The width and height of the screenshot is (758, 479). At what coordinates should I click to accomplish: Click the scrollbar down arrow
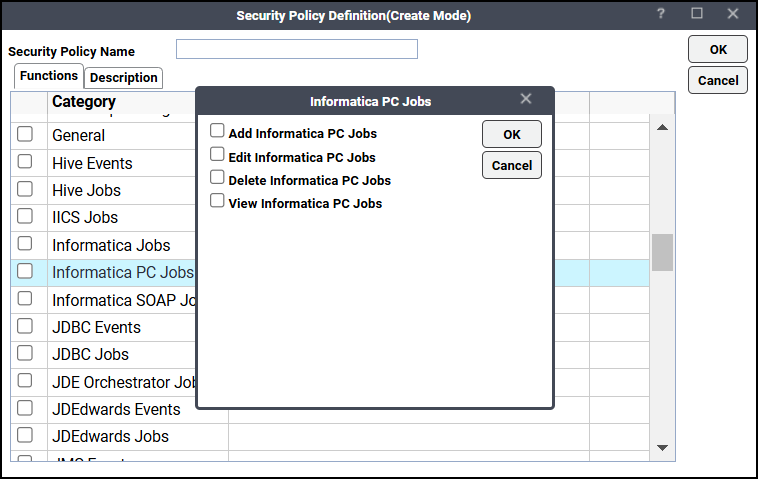click(x=662, y=448)
